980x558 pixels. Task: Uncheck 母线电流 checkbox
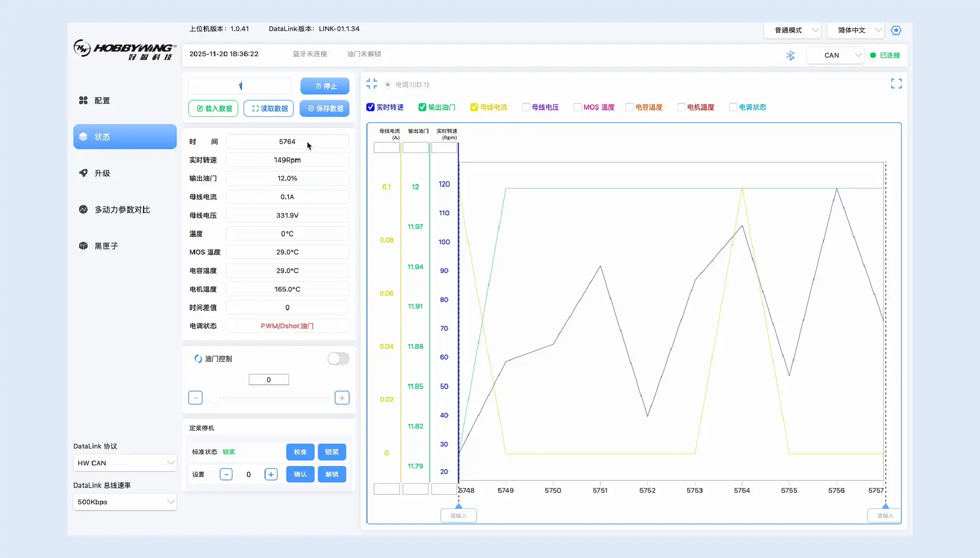[x=474, y=107]
